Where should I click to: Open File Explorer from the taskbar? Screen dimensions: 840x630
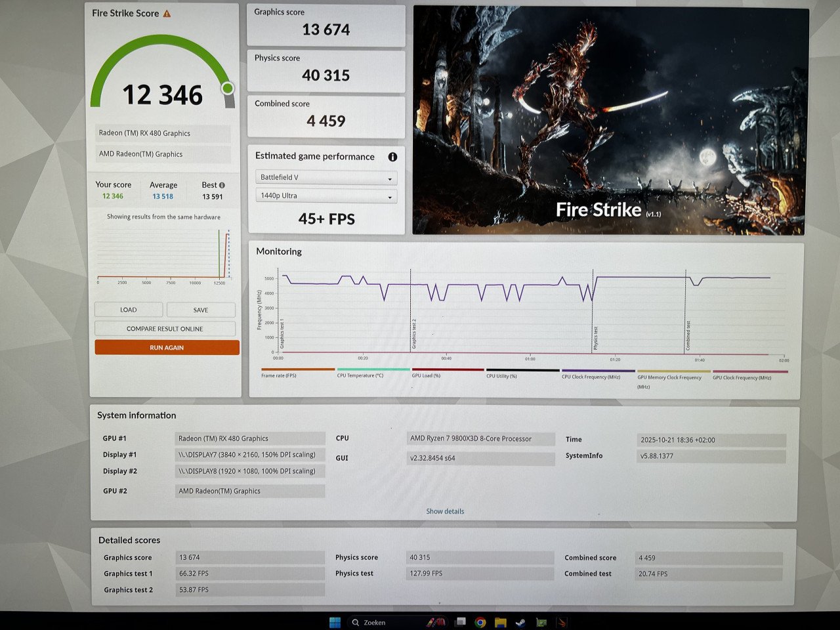[x=501, y=622]
